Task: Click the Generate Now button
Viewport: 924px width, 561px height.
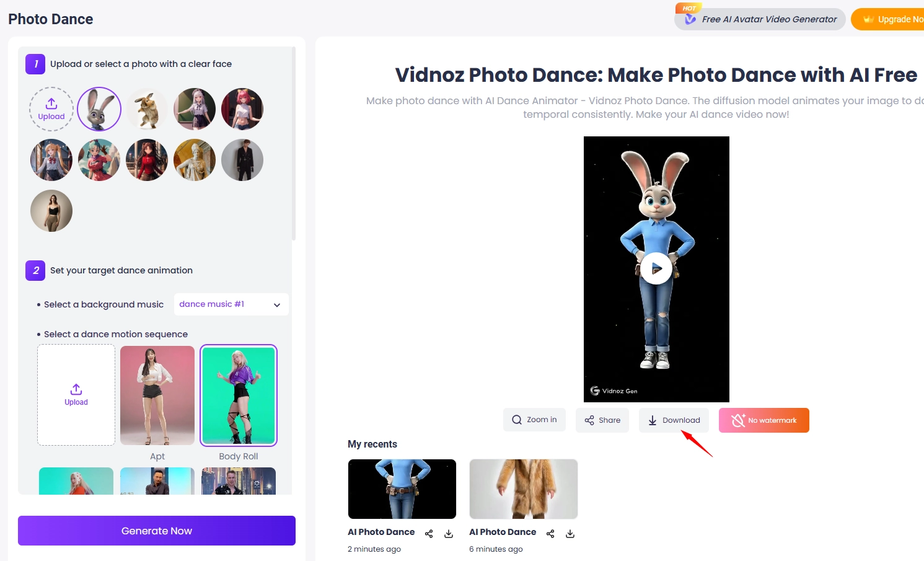Action: [x=156, y=531]
